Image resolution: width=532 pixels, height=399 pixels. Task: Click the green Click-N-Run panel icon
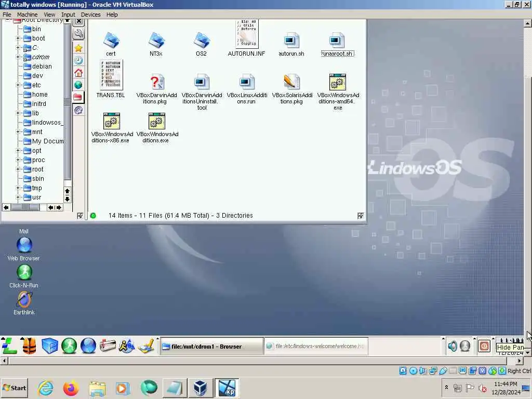69,346
